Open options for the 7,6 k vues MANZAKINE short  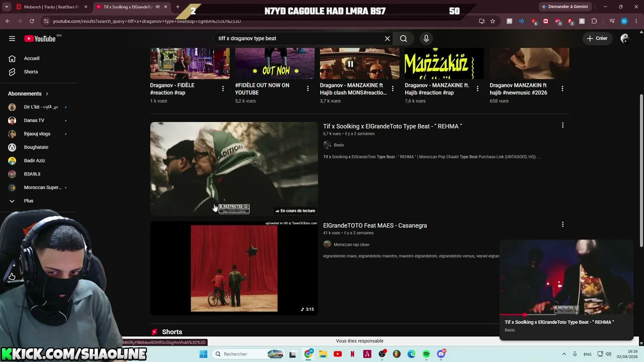click(x=477, y=88)
